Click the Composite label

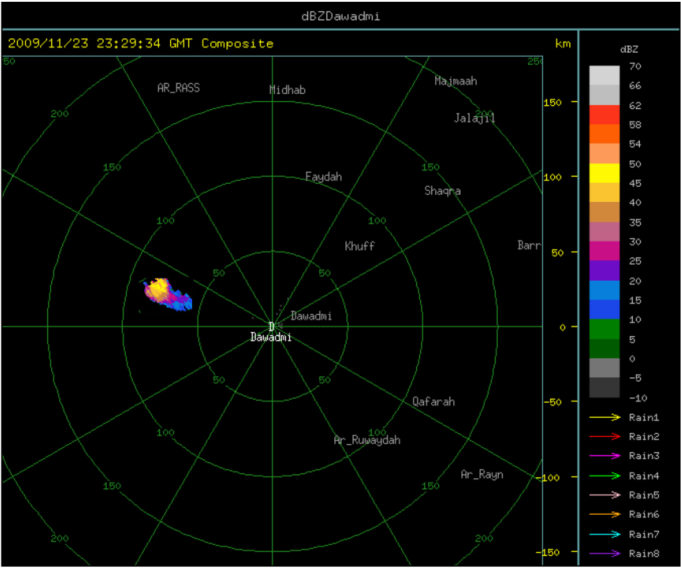coord(237,43)
